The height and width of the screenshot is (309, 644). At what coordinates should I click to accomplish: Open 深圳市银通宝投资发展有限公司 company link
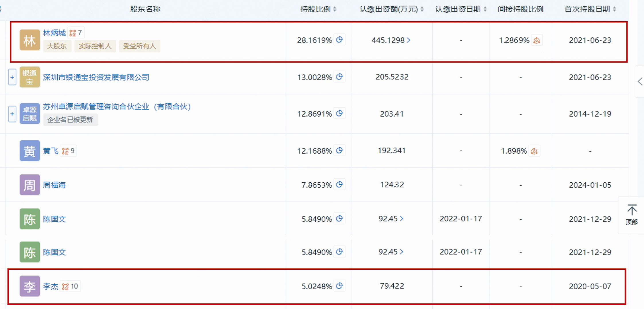pyautogui.click(x=96, y=77)
